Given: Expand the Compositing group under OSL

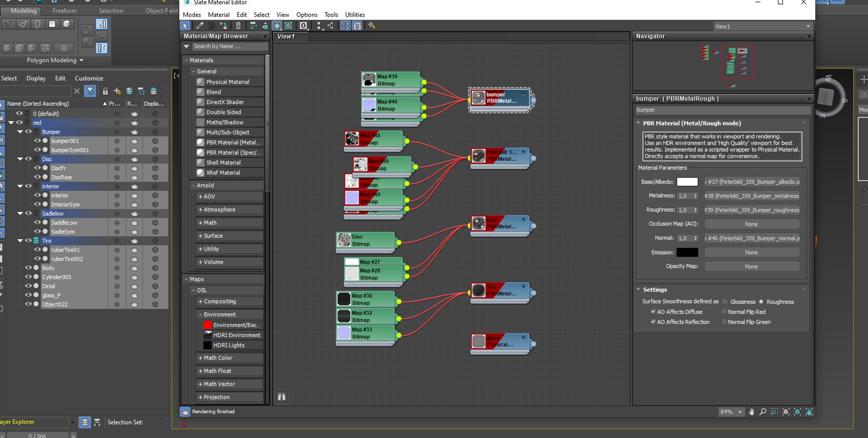Looking at the screenshot, I should [x=200, y=301].
